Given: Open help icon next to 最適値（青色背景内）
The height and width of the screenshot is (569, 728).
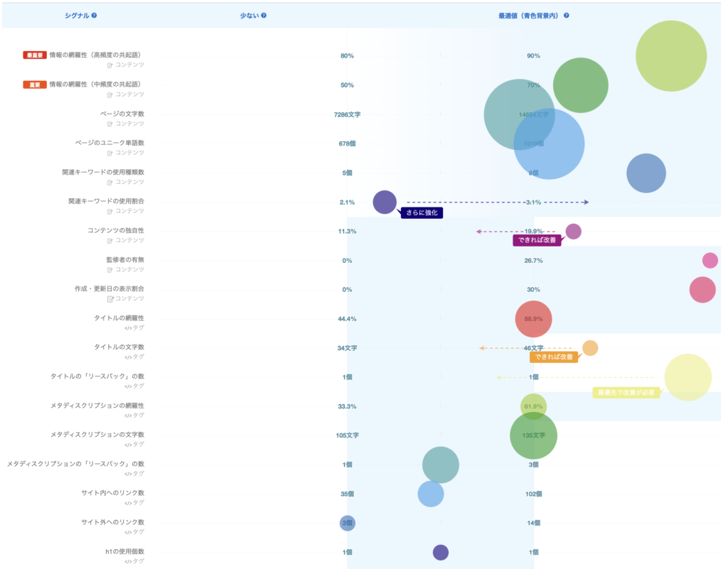Looking at the screenshot, I should pos(567,16).
